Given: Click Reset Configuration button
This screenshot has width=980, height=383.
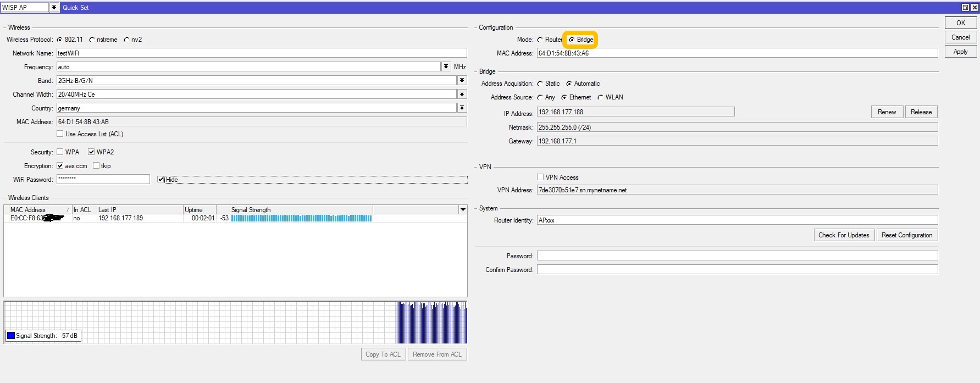Looking at the screenshot, I should 907,235.
